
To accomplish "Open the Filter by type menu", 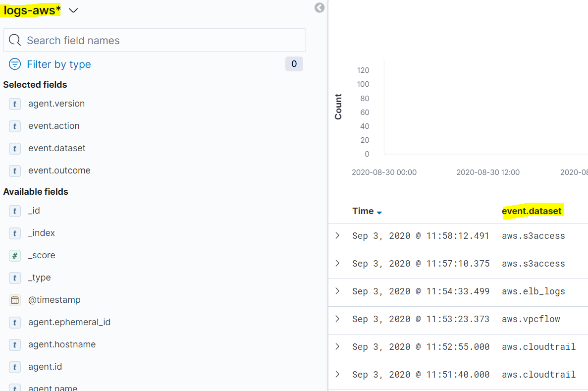I will tap(59, 64).
